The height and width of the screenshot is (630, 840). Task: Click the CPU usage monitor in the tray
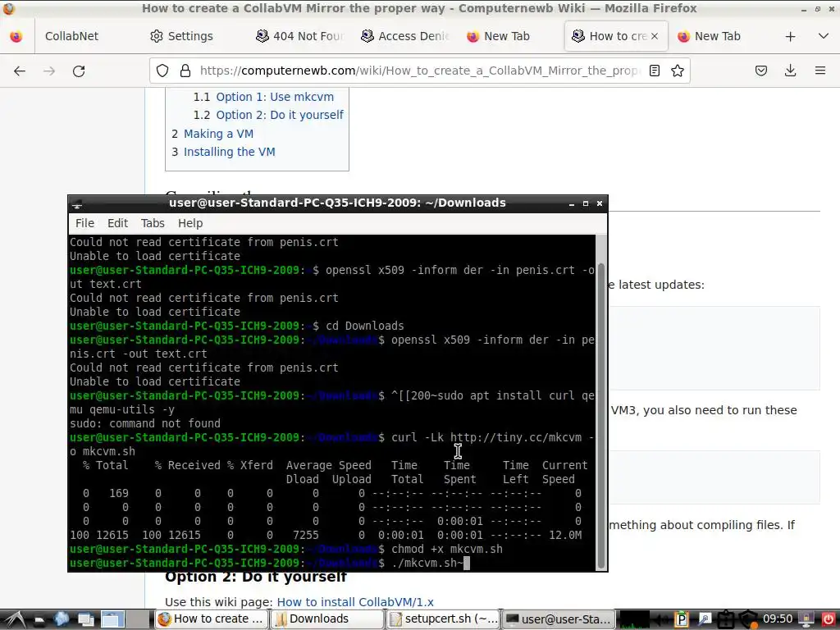tap(633, 619)
